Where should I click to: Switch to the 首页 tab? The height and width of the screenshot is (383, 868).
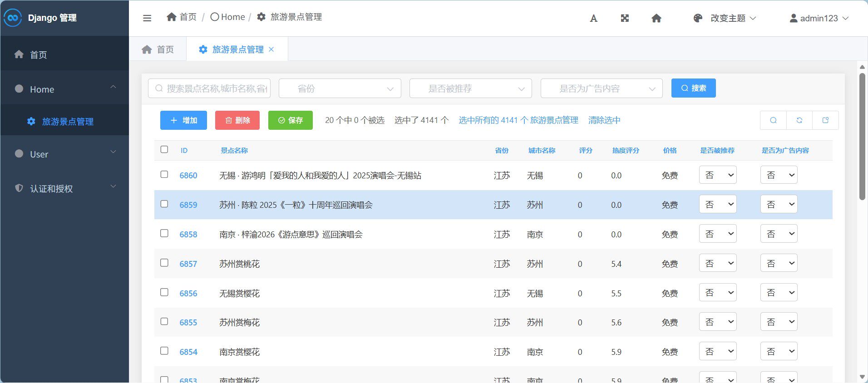(158, 49)
